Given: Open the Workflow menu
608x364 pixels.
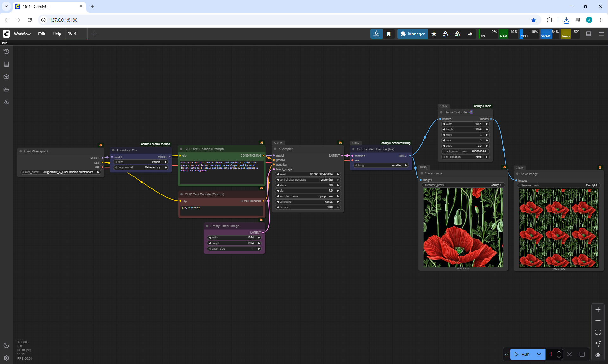Looking at the screenshot, I should [22, 34].
